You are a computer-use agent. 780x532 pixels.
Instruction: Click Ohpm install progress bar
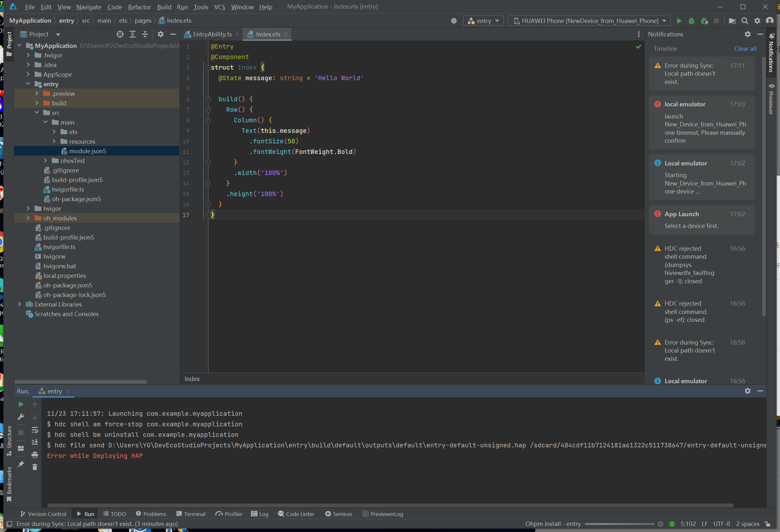click(619, 524)
